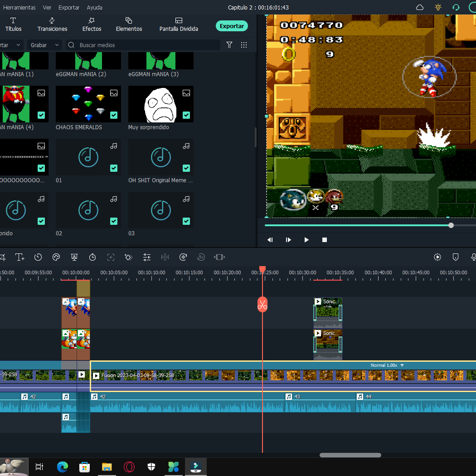Viewport: 476px width, 476px height.
Task: Open Microsoft Edge from taskbar
Action: 63,466
